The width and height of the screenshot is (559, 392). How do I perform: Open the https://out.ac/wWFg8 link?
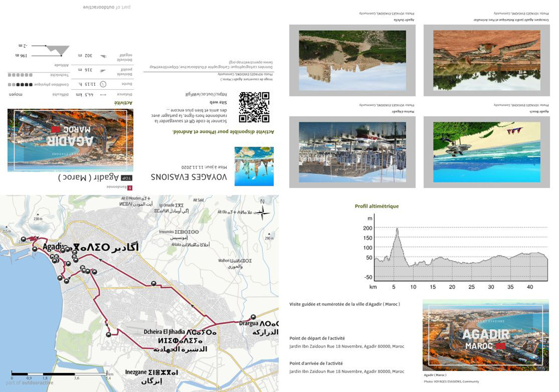(x=206, y=94)
